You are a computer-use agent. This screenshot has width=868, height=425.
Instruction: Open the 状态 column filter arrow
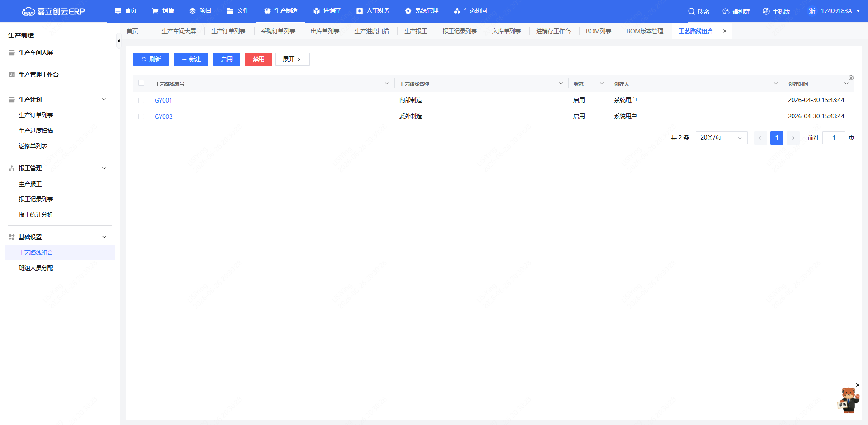(602, 84)
